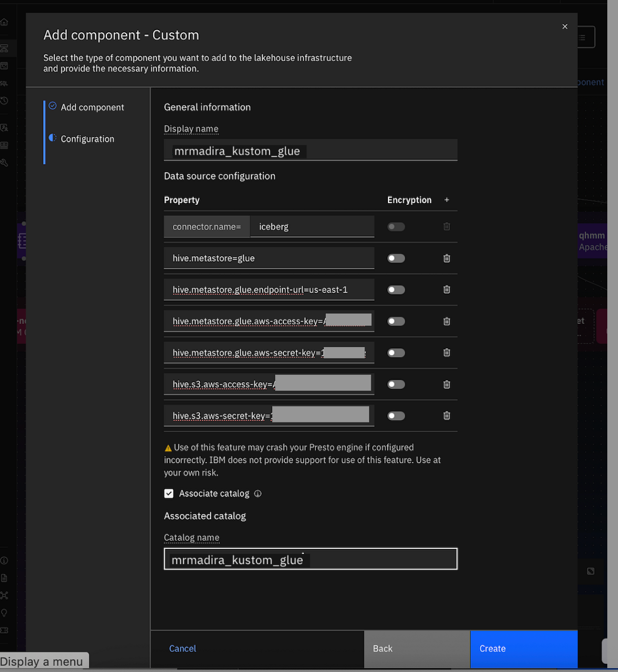The image size is (618, 672).
Task: Delete the glue aws-secret-key property row
Action: click(447, 353)
